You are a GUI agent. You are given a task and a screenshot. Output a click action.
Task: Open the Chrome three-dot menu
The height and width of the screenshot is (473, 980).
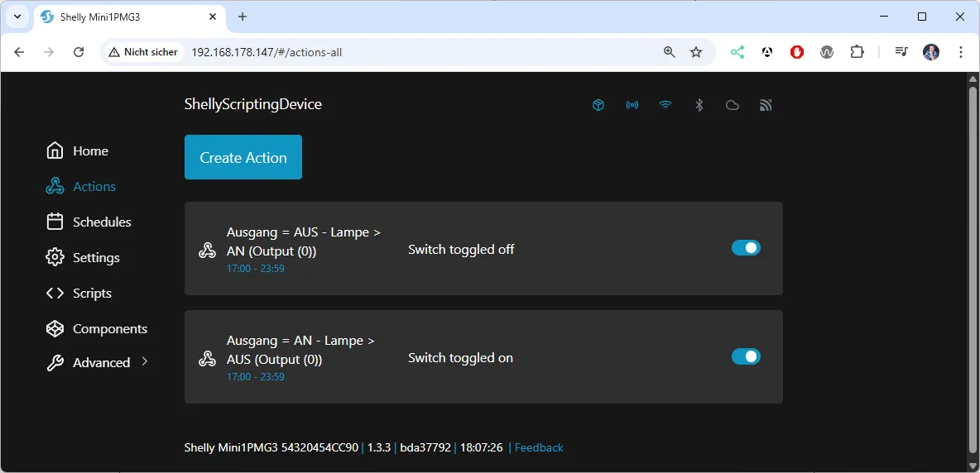click(961, 52)
